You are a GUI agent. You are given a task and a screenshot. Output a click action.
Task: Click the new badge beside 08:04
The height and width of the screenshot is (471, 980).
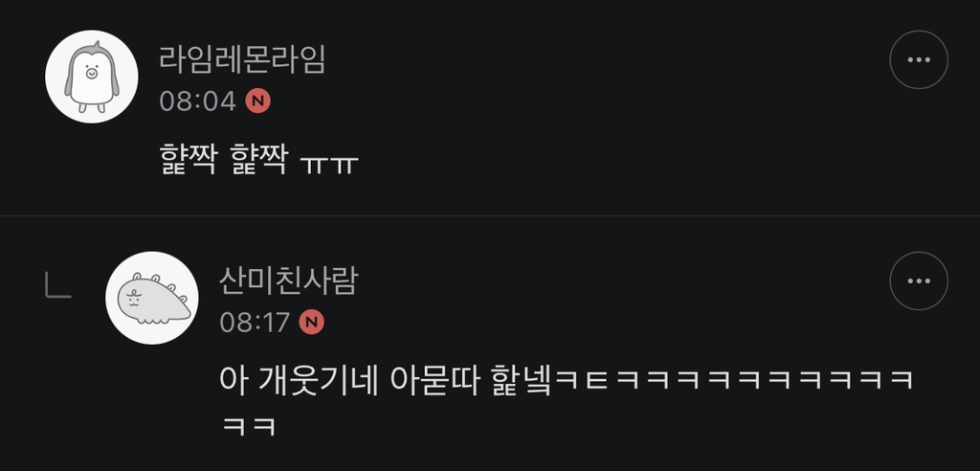tap(257, 101)
